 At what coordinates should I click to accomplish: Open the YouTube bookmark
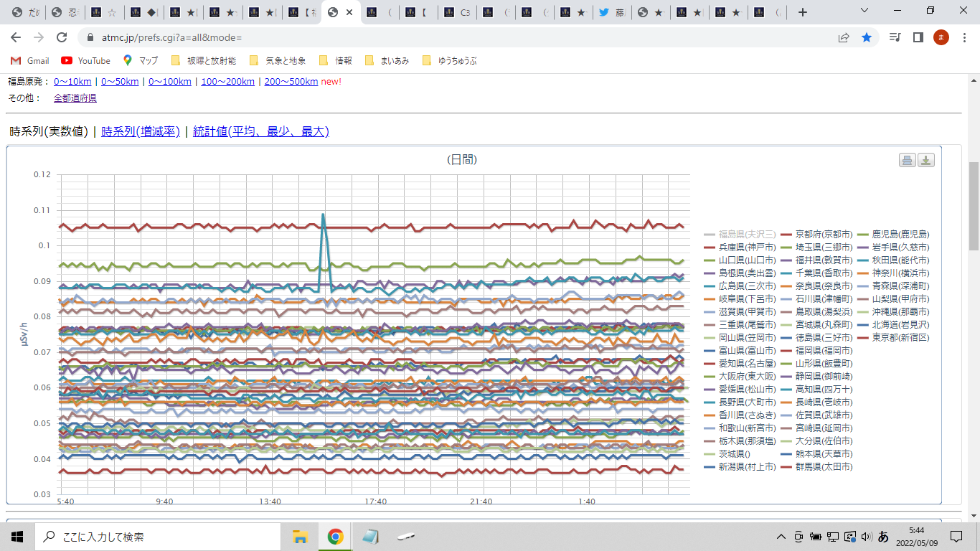click(x=86, y=61)
